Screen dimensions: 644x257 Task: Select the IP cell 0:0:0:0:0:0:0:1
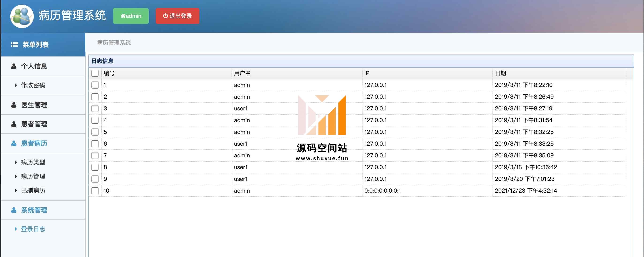(383, 191)
